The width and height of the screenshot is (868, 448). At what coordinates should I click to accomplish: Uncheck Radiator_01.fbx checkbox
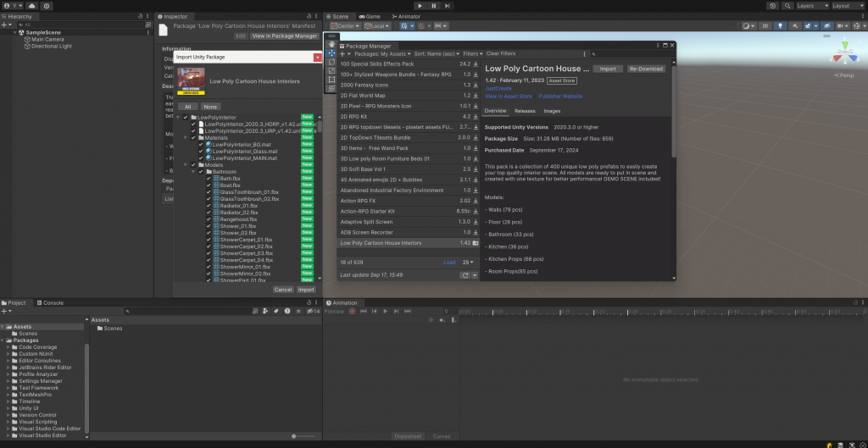pyautogui.click(x=209, y=205)
